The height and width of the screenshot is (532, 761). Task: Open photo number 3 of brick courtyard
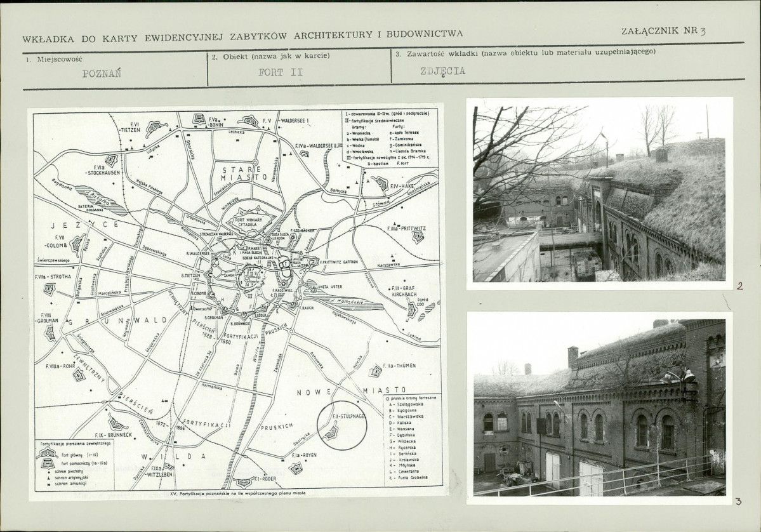[x=599, y=408]
